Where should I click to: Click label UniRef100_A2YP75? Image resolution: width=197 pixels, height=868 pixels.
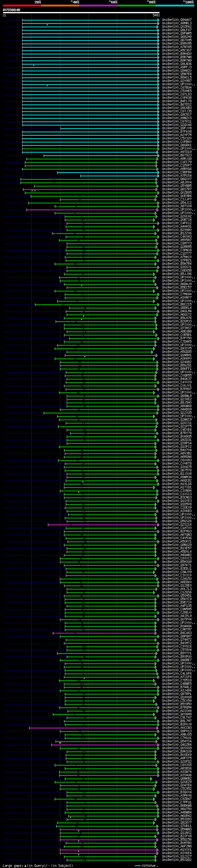point(177,135)
